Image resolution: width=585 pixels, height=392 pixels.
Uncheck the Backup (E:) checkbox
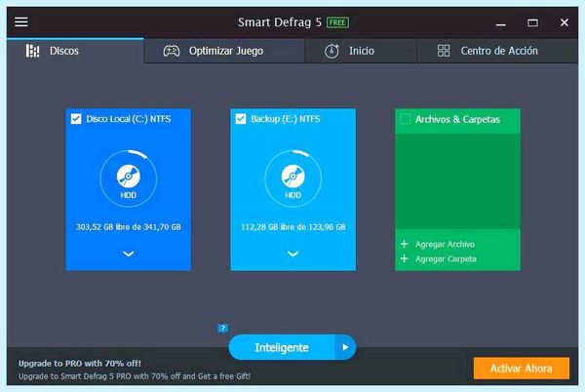click(241, 119)
